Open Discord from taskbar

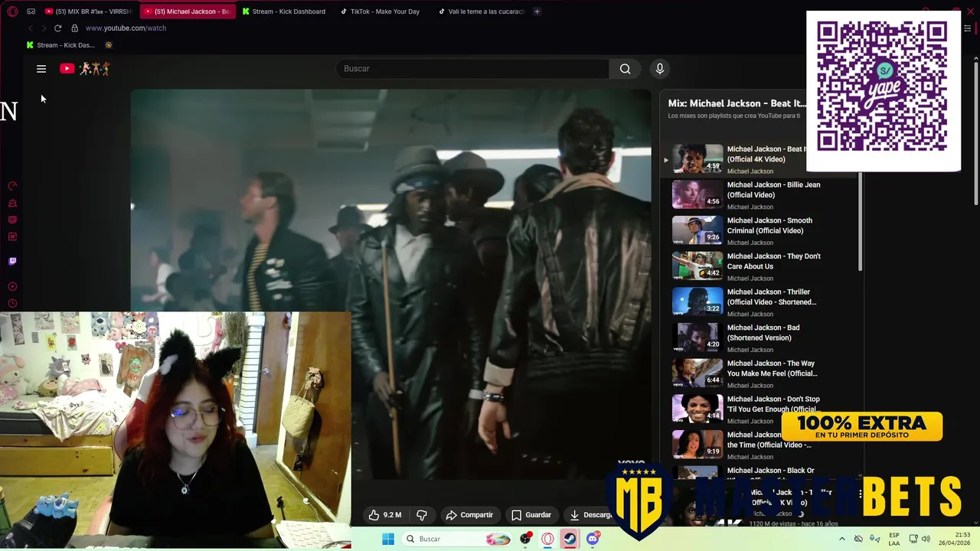pos(593,539)
